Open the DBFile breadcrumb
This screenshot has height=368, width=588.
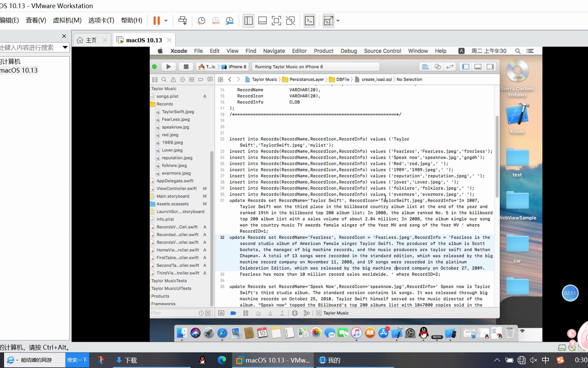(339, 79)
